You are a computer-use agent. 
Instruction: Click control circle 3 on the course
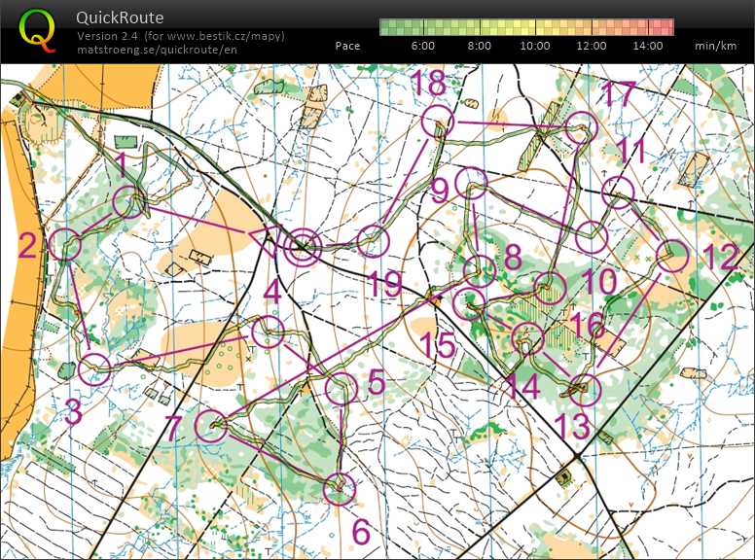[x=94, y=368]
